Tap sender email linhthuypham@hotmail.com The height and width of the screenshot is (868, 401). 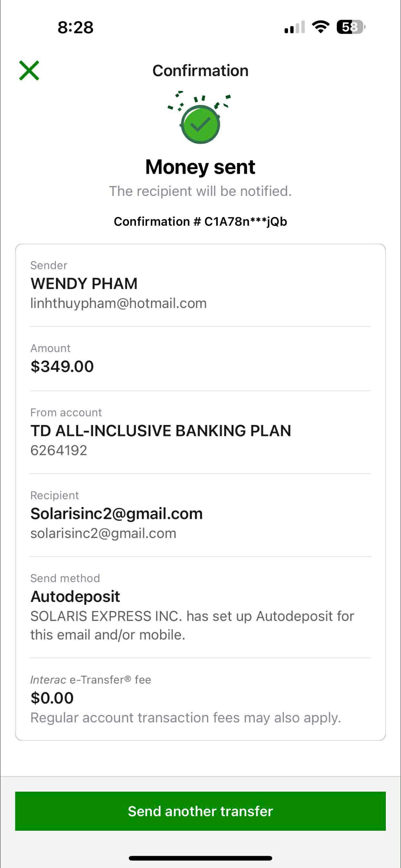point(118,303)
